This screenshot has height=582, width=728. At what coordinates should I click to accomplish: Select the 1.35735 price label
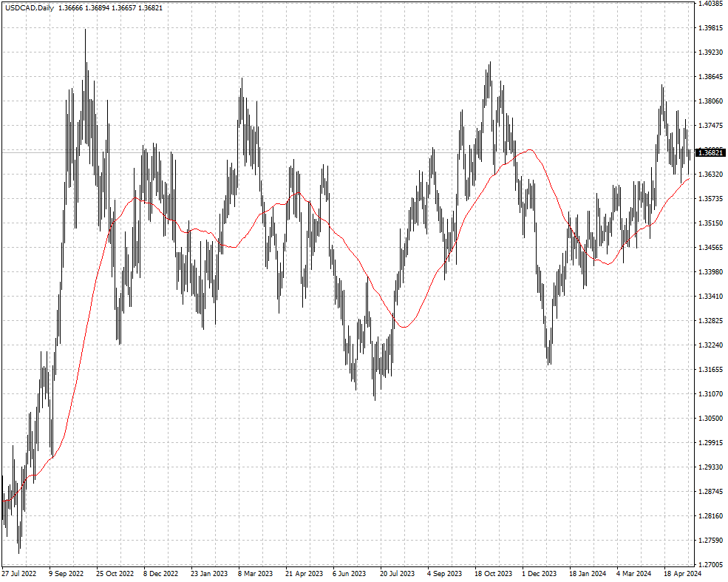(710, 199)
